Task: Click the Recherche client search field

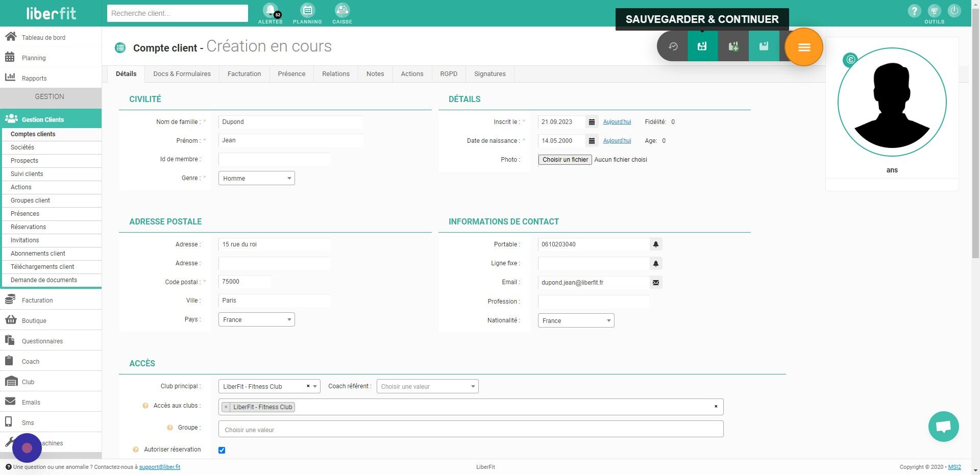Action: [178, 13]
